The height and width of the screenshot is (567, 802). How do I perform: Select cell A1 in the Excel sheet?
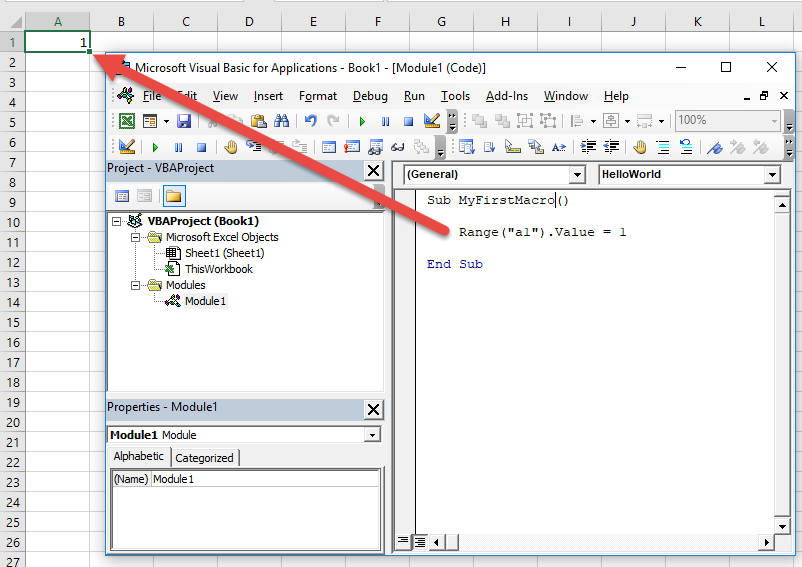(x=57, y=42)
